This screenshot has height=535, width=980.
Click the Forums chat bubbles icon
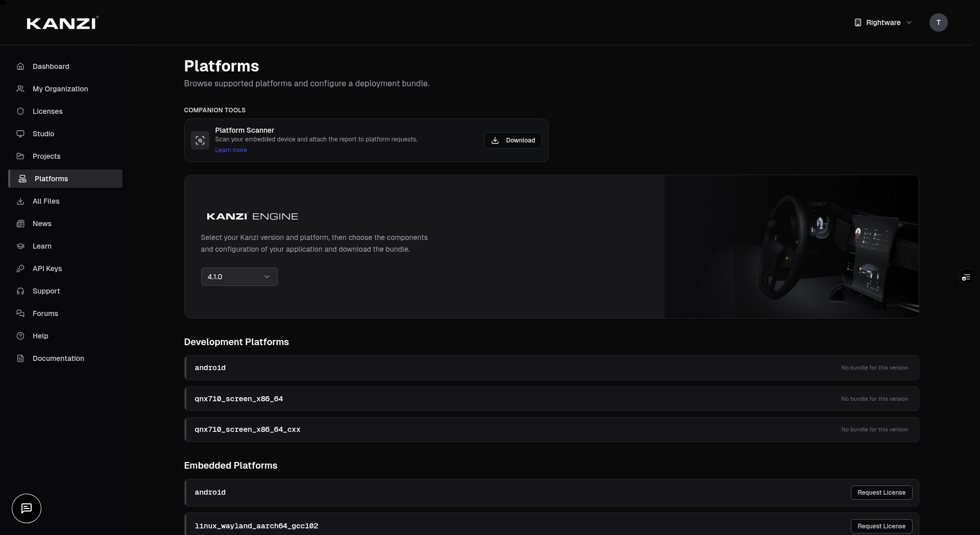coord(20,313)
